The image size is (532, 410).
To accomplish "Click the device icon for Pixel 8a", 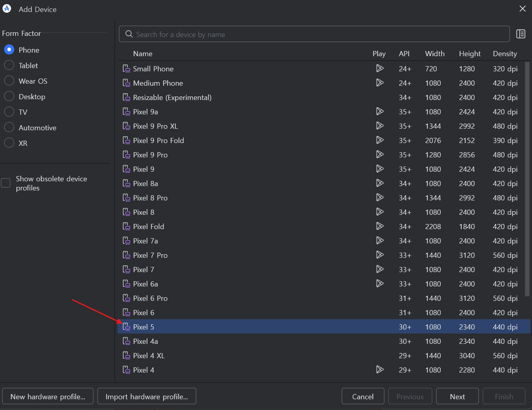I will (126, 183).
